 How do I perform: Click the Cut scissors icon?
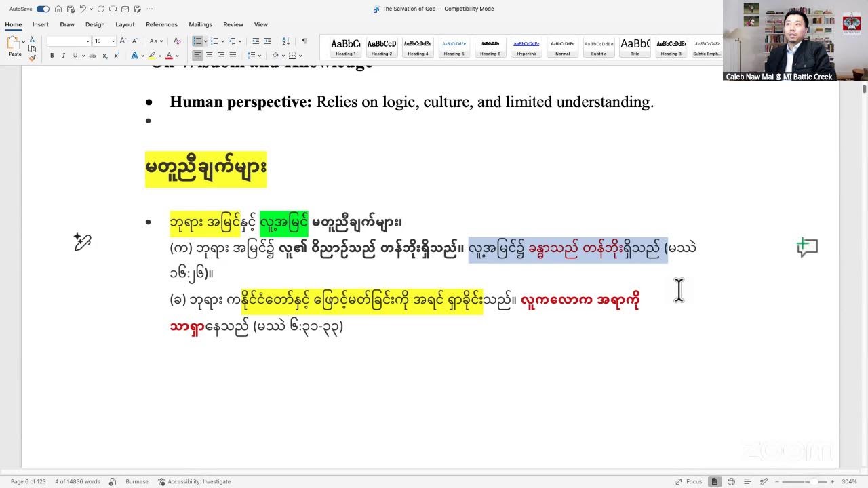[x=32, y=40]
